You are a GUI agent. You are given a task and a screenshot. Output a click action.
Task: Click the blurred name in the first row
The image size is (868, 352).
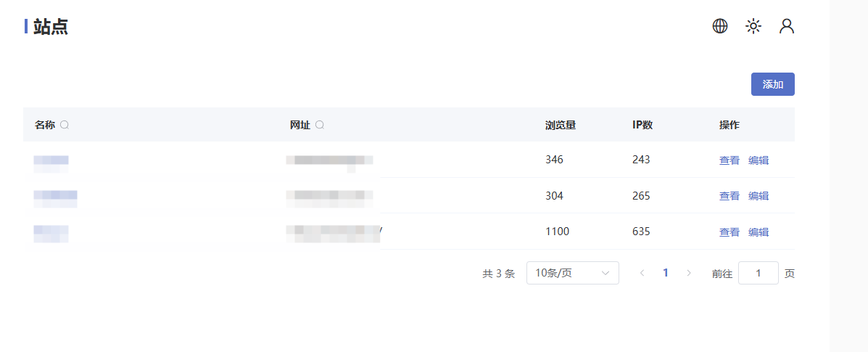(51, 160)
